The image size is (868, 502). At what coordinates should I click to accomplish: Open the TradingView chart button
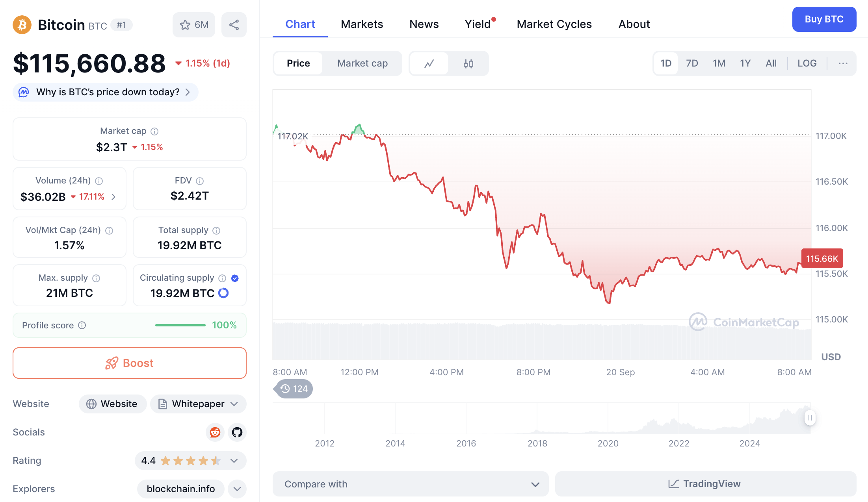[706, 484]
